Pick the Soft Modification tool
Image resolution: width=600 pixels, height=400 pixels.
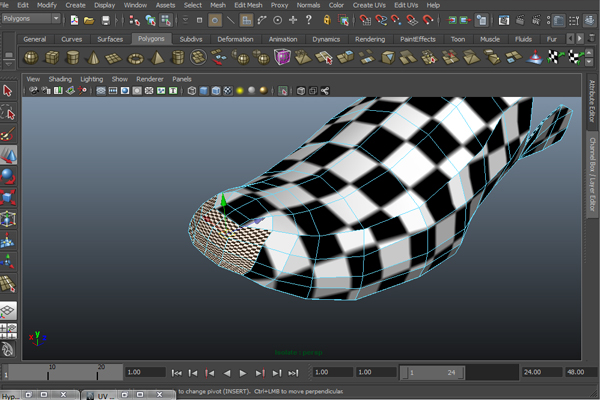[x=8, y=240]
